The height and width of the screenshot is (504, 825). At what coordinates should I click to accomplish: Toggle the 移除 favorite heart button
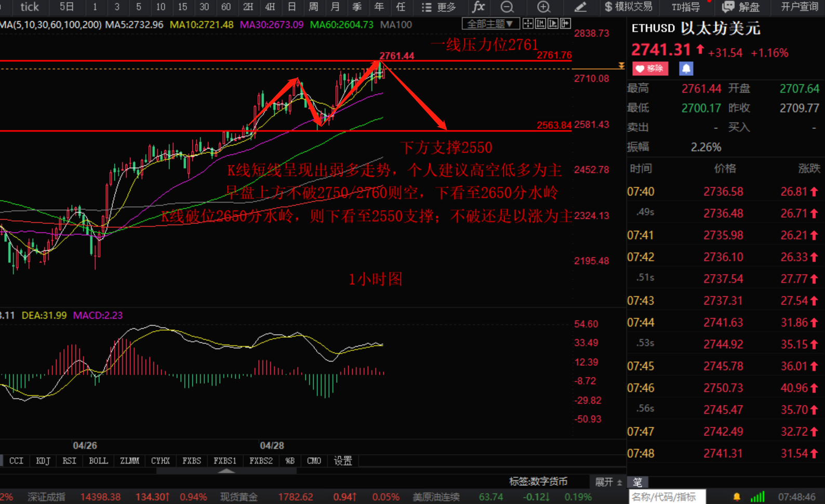pyautogui.click(x=650, y=69)
